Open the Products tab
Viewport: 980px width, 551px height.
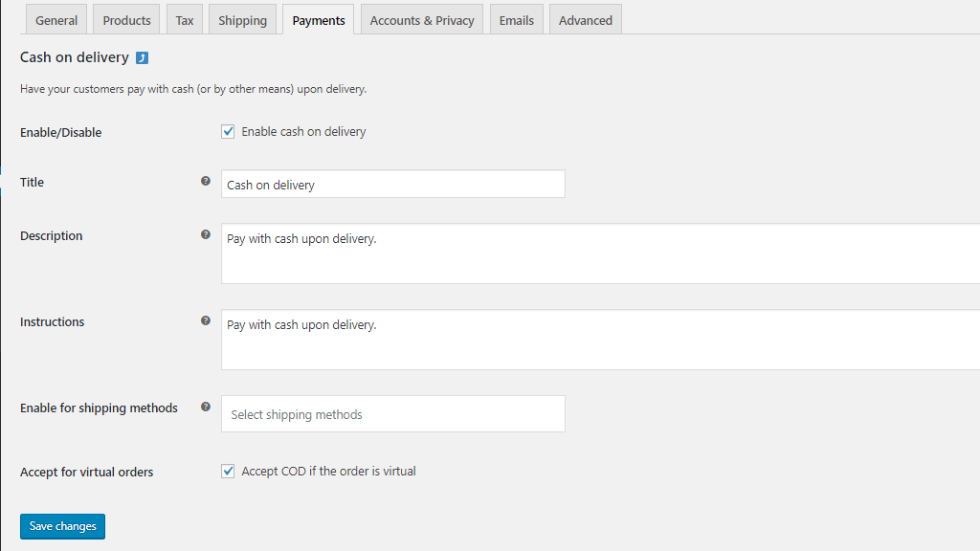coord(126,20)
